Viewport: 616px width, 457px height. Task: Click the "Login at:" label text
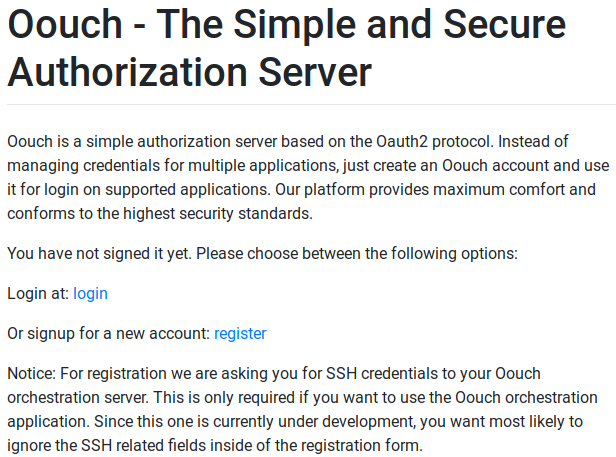[37, 293]
